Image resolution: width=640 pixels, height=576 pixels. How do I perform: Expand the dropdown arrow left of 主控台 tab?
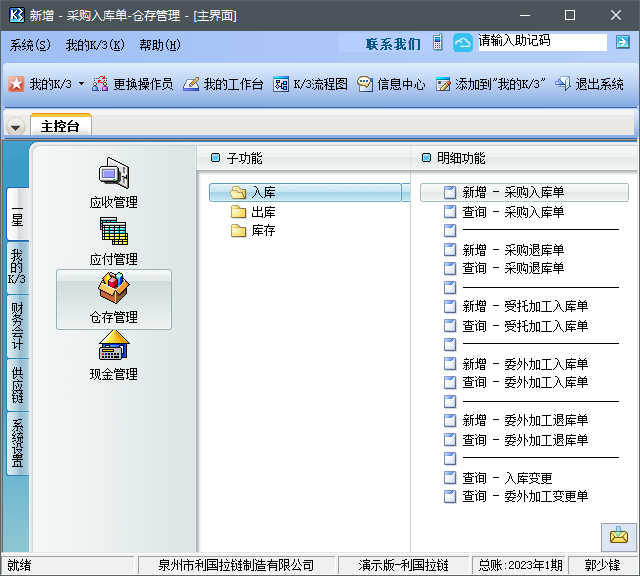click(x=15, y=127)
